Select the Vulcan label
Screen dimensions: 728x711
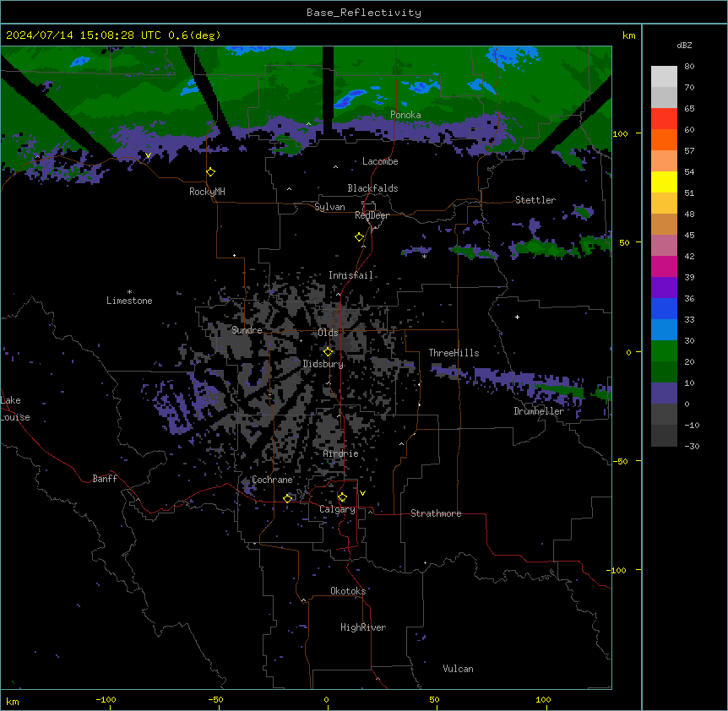[x=459, y=669]
